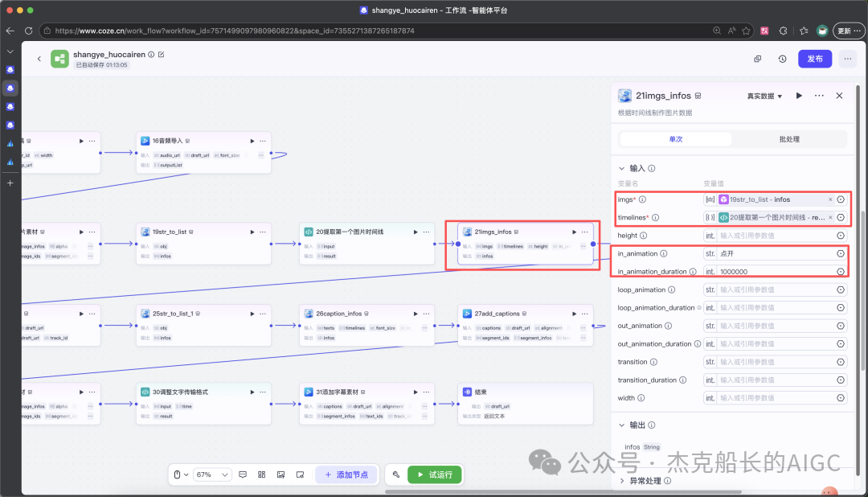Bookmark this page with the star icon
The image size is (868, 497).
[746, 31]
